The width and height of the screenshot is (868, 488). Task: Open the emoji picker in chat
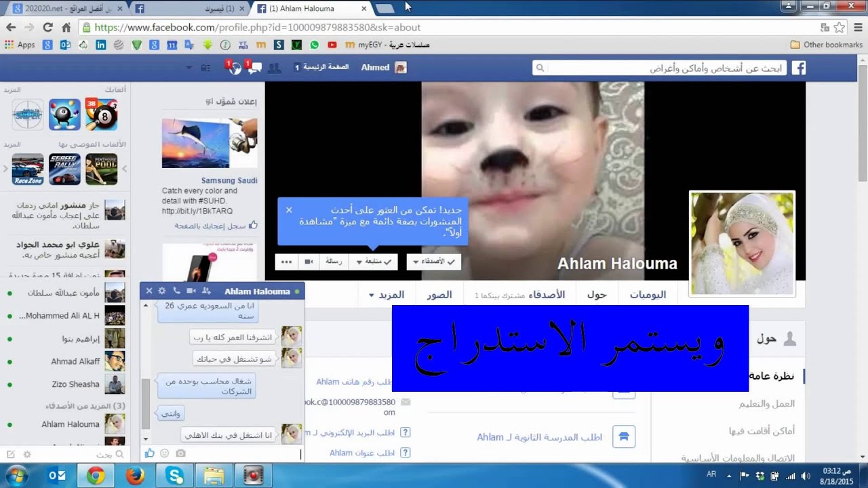pos(165,453)
